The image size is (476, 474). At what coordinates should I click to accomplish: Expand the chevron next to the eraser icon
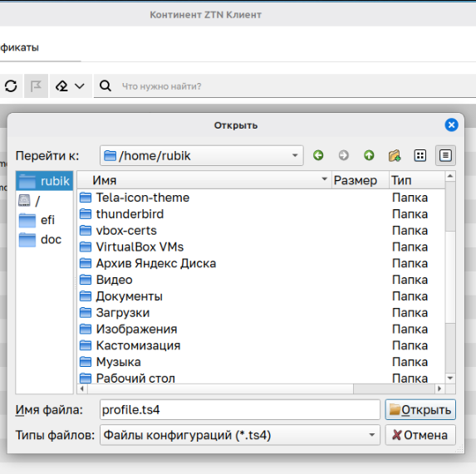(80, 86)
